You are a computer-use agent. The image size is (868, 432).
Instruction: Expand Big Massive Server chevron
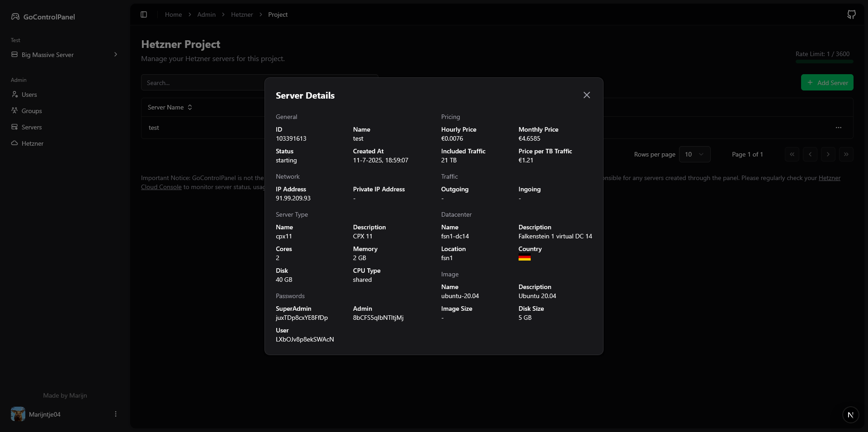click(x=116, y=55)
